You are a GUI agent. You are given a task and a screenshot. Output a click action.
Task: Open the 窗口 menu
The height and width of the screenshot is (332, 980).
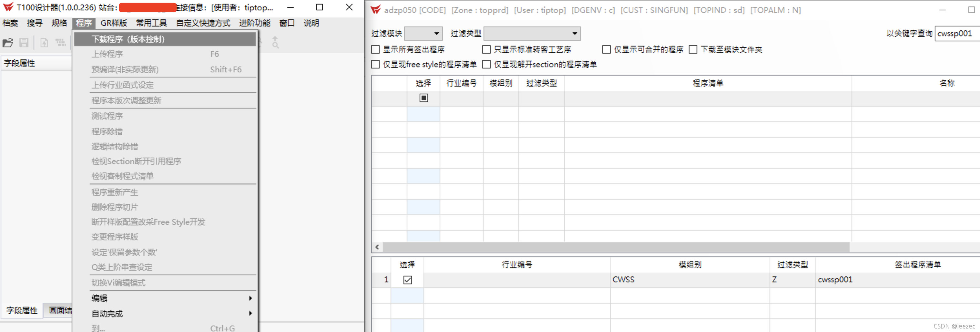(x=287, y=23)
